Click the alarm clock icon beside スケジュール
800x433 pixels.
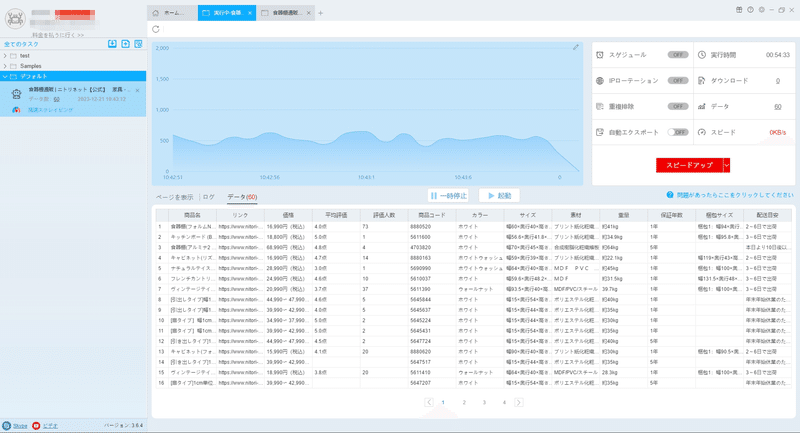coord(600,55)
